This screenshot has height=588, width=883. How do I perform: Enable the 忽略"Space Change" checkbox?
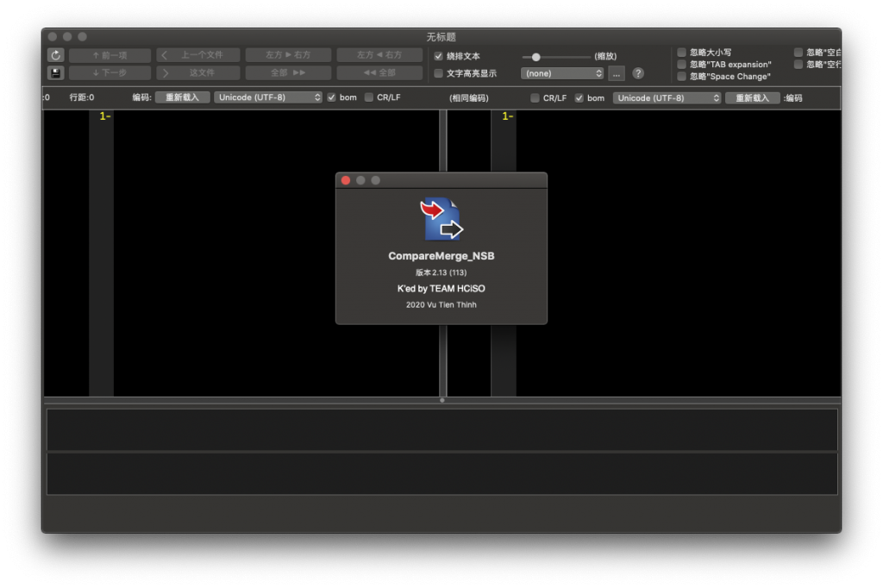[x=681, y=76]
